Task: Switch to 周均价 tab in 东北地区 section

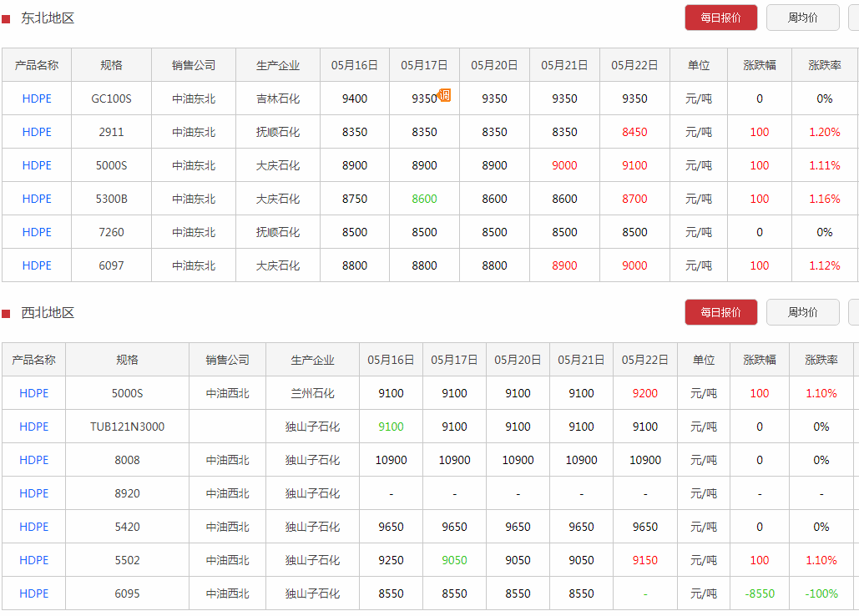Action: coord(802,18)
